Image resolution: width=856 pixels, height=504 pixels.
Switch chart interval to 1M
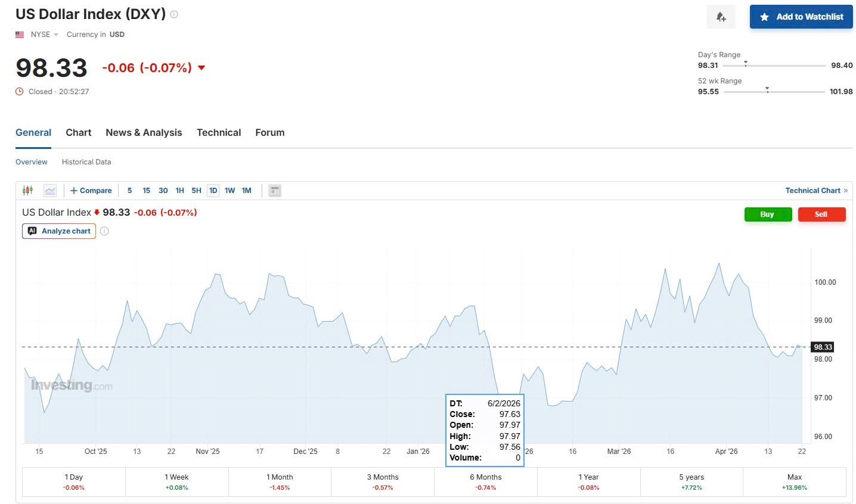pos(246,191)
